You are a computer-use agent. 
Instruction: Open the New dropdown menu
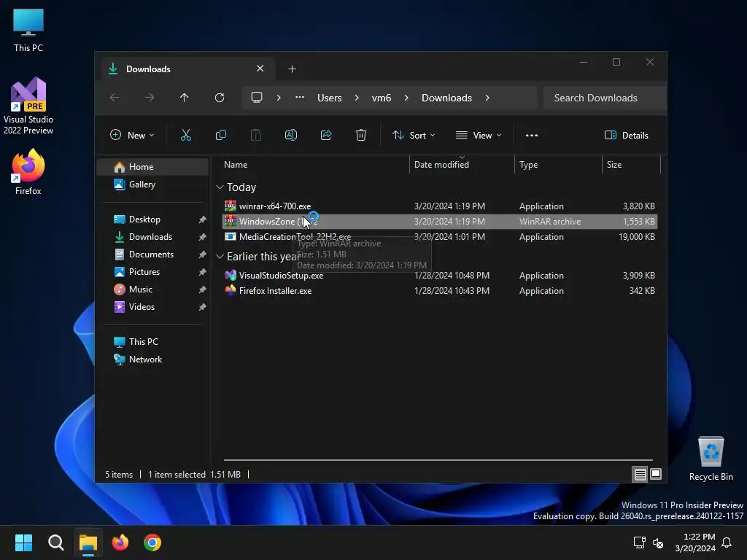[x=133, y=135]
